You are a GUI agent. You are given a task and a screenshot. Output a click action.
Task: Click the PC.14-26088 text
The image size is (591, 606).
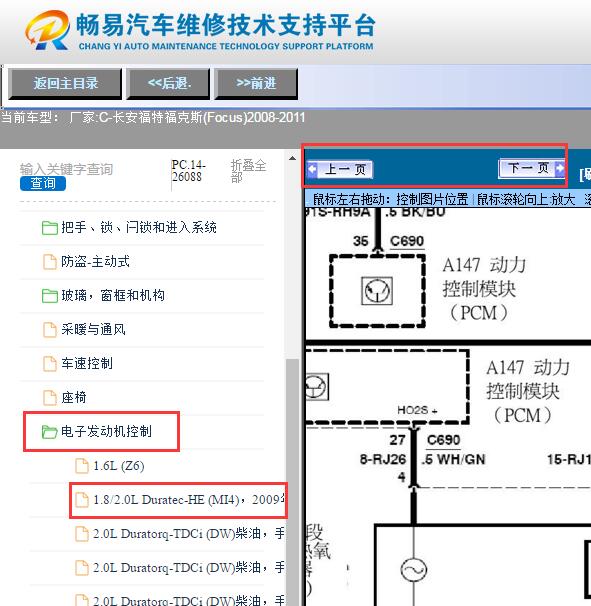189,171
